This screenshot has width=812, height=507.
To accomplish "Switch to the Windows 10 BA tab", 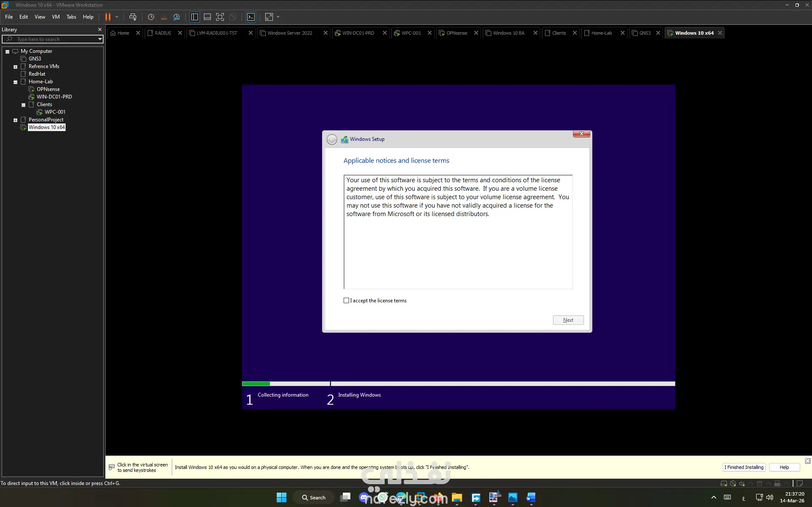I will click(508, 33).
